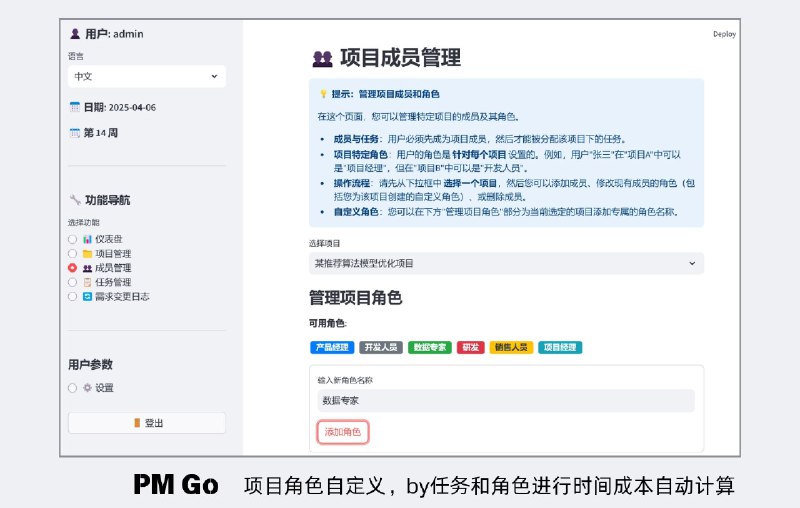This screenshot has width=800, height=508.
Task: Click the door icon on 登出 button
Action: 137,423
